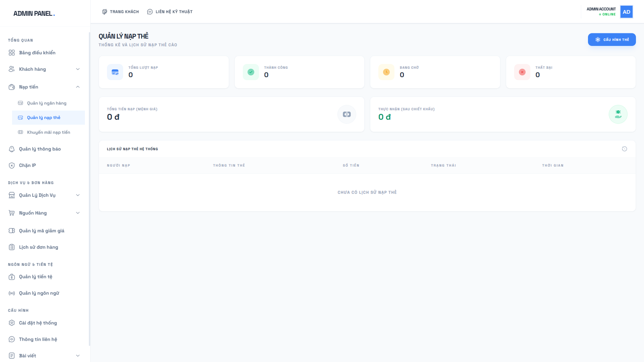The image size is (644, 362).
Task: Click the Bảng điều khiển dashboard icon
Action: (12, 53)
